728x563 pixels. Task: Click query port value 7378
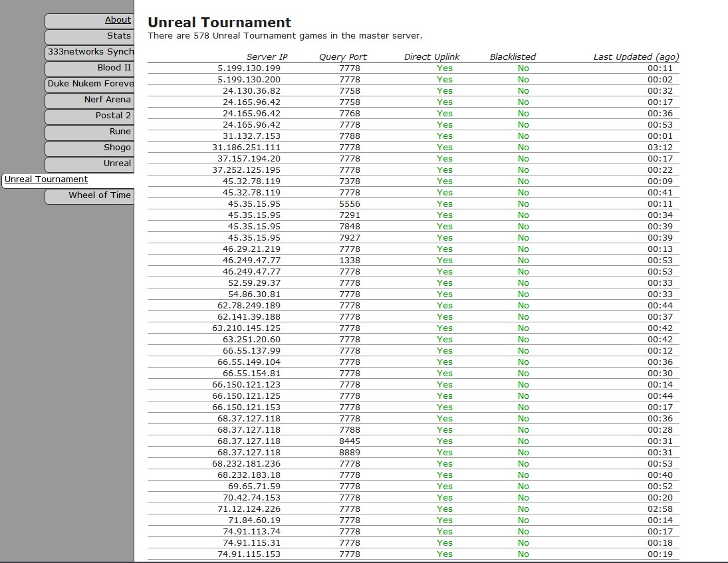click(350, 181)
